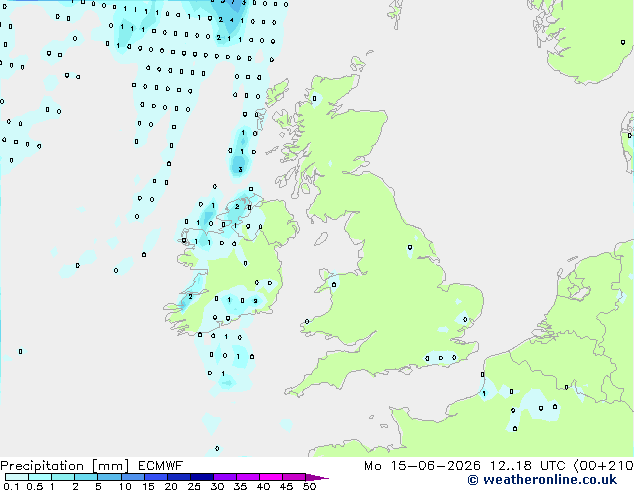Click the '0' value in northeast England
This screenshot has height=490, width=634.
(x=410, y=247)
